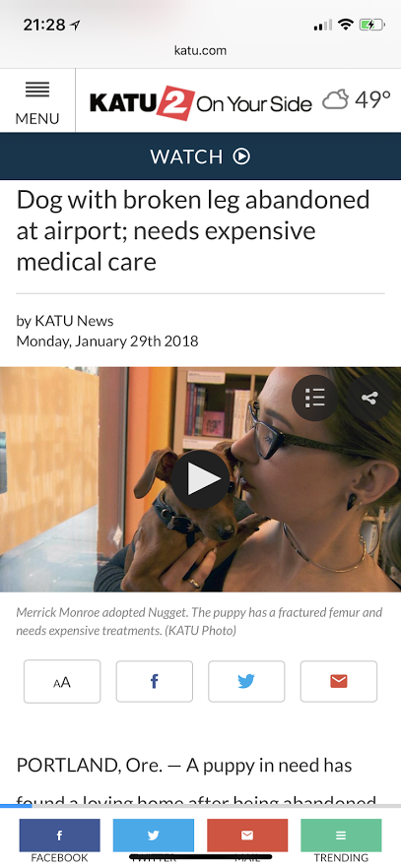Tap TWITTER button in bottom bar
Screen dimensions: 401x868
pos(154,840)
